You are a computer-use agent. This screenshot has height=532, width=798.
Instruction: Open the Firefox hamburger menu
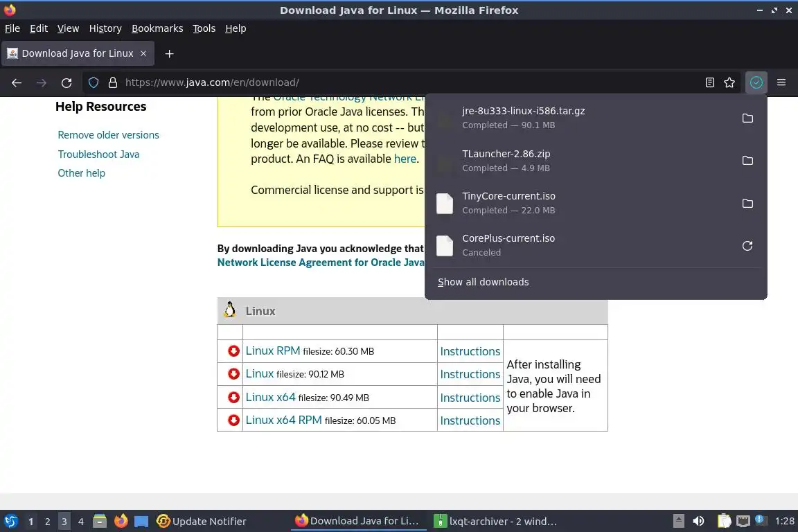(781, 82)
